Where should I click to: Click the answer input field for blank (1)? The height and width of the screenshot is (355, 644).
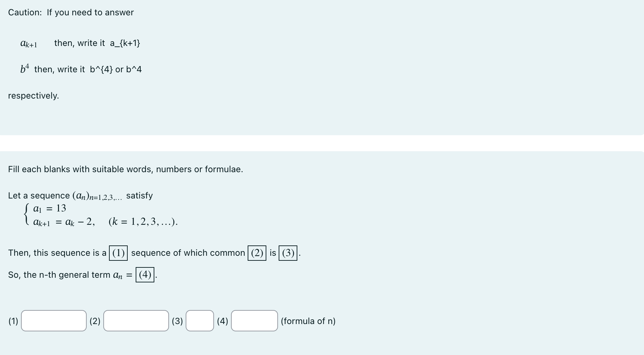coord(53,321)
